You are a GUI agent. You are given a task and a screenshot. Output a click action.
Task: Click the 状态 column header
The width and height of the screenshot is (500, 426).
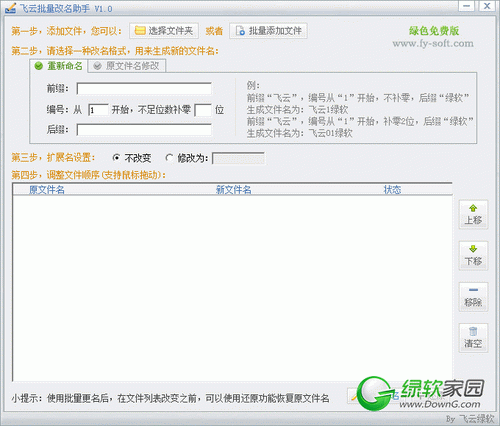pyautogui.click(x=392, y=190)
